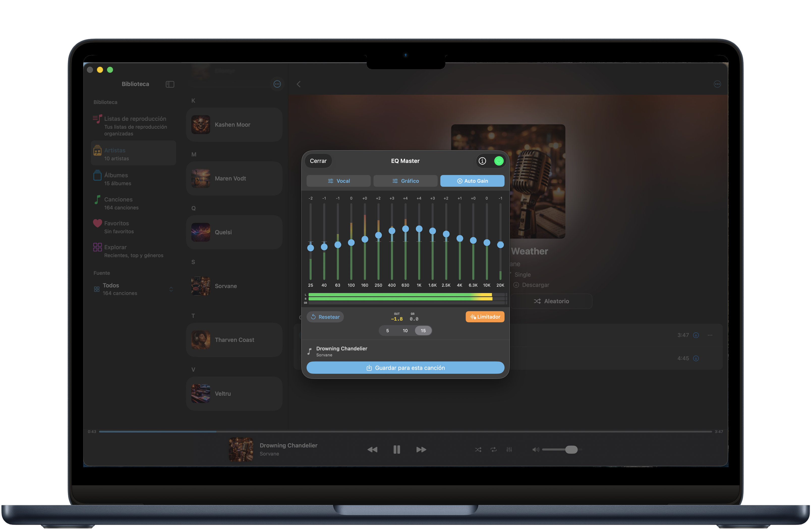812x530 pixels.
Task: Click the music note icon beside Drowning Chandelier
Action: tap(309, 351)
